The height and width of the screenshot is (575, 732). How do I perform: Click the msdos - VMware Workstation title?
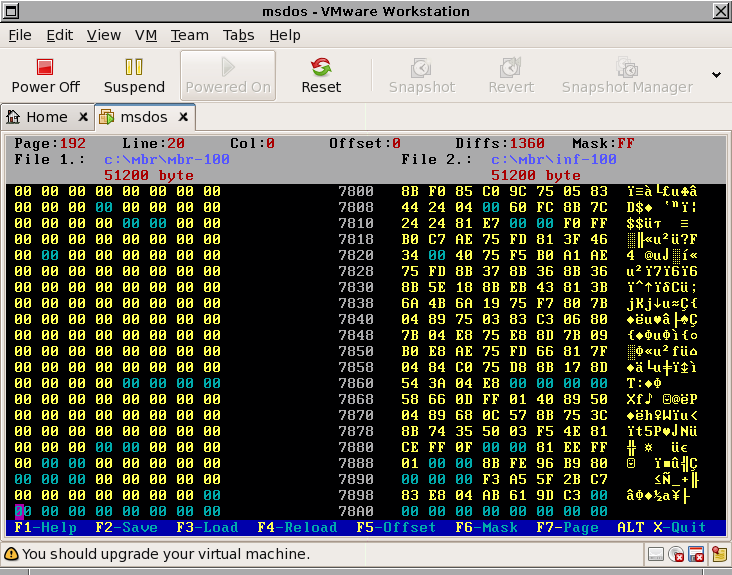(x=366, y=11)
